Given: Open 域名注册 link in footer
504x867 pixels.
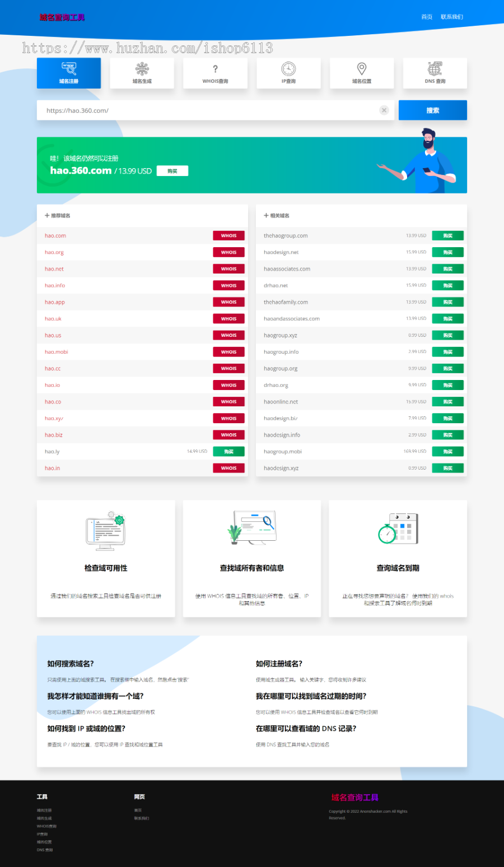Looking at the screenshot, I should [x=44, y=810].
